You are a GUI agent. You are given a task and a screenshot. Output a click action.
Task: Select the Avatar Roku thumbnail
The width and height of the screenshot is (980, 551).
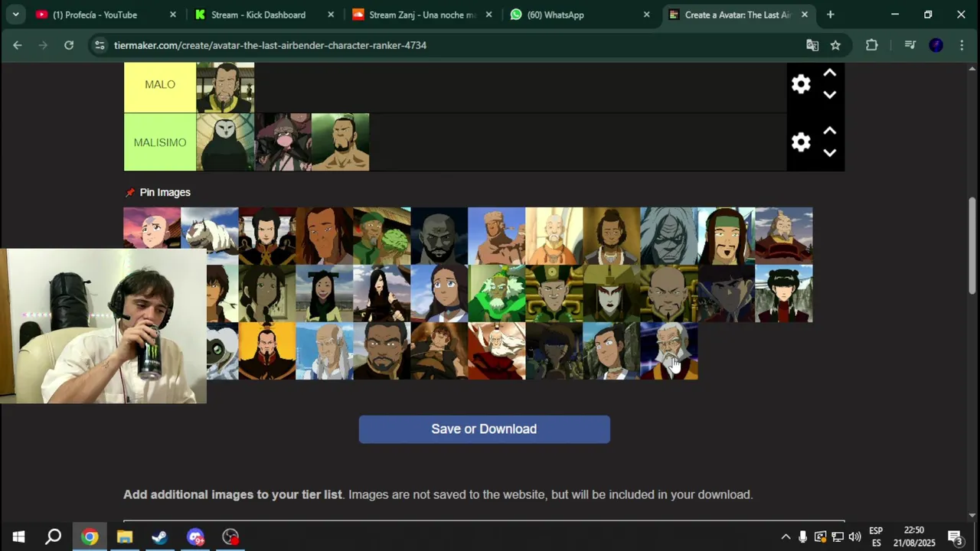click(497, 350)
